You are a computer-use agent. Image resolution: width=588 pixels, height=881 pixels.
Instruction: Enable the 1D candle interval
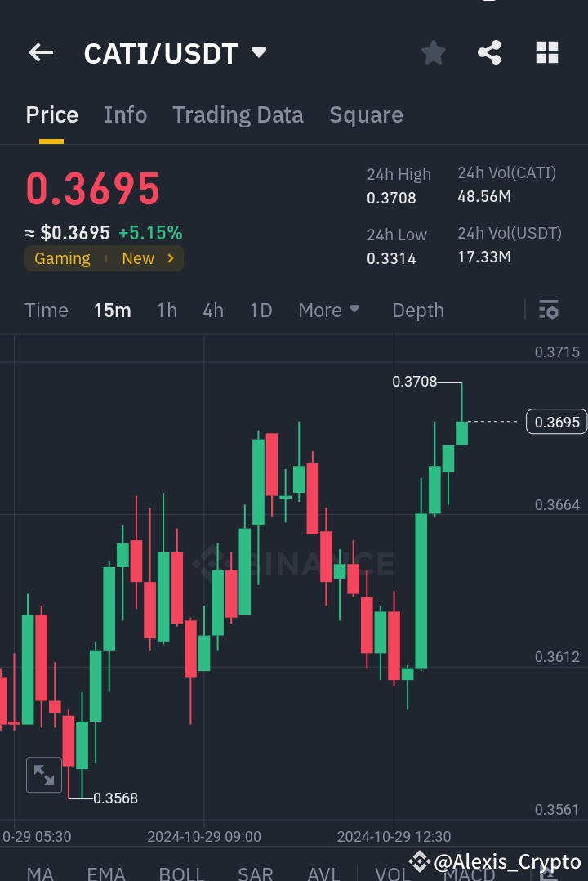point(261,310)
